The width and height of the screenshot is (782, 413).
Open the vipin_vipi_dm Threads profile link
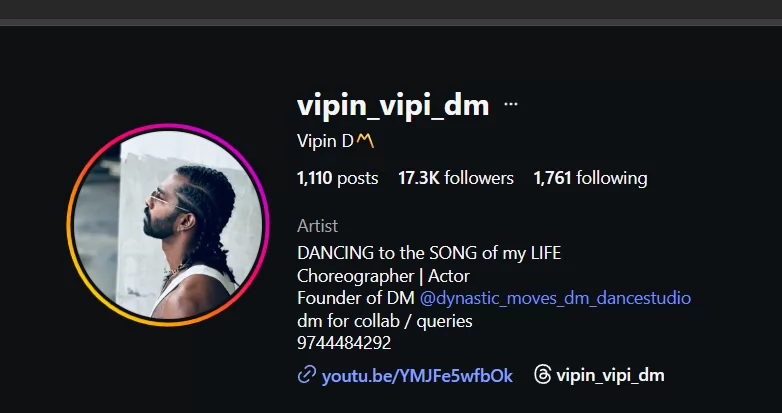pyautogui.click(x=610, y=375)
